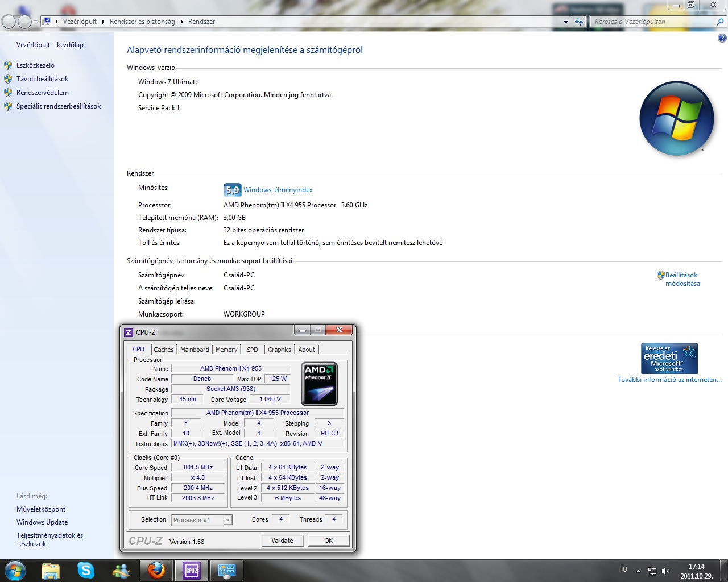The height and width of the screenshot is (582, 728).
Task: Click the HT Link value 2003.8 MHz
Action: point(198,498)
